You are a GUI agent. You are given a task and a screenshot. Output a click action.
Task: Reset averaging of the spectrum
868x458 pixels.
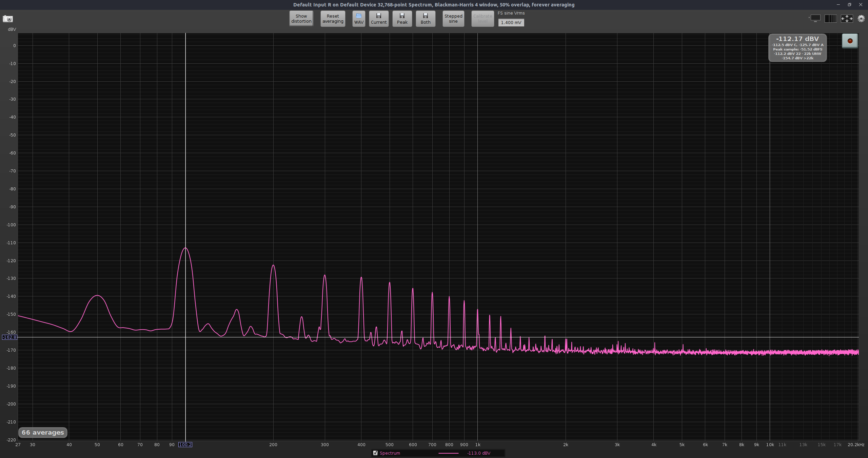click(x=333, y=19)
